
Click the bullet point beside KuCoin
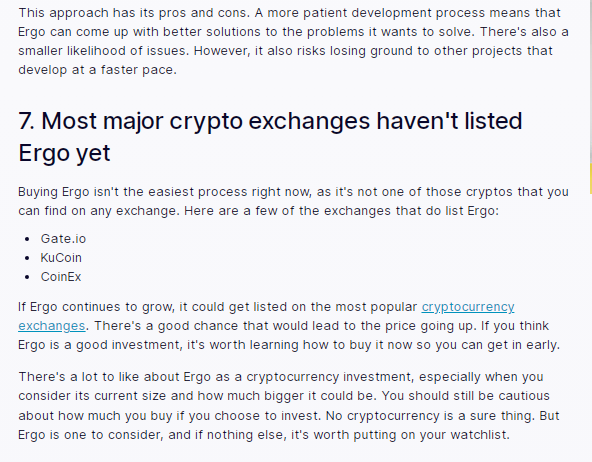click(27, 258)
